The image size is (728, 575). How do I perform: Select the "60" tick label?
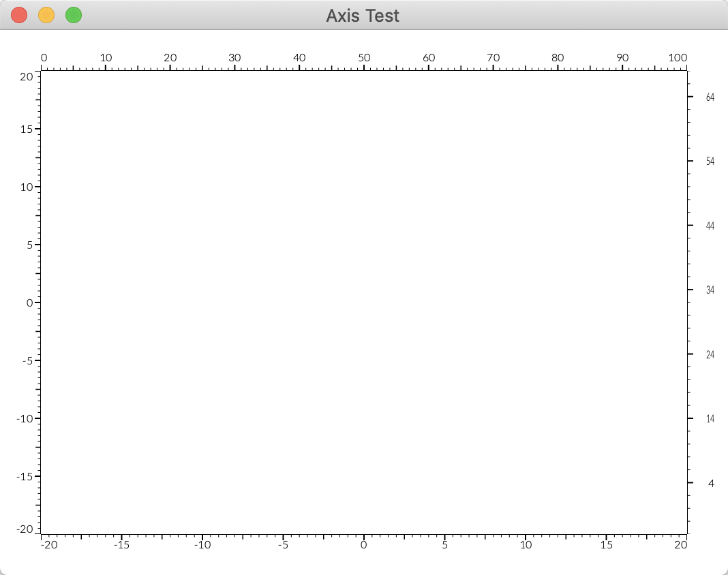click(429, 57)
